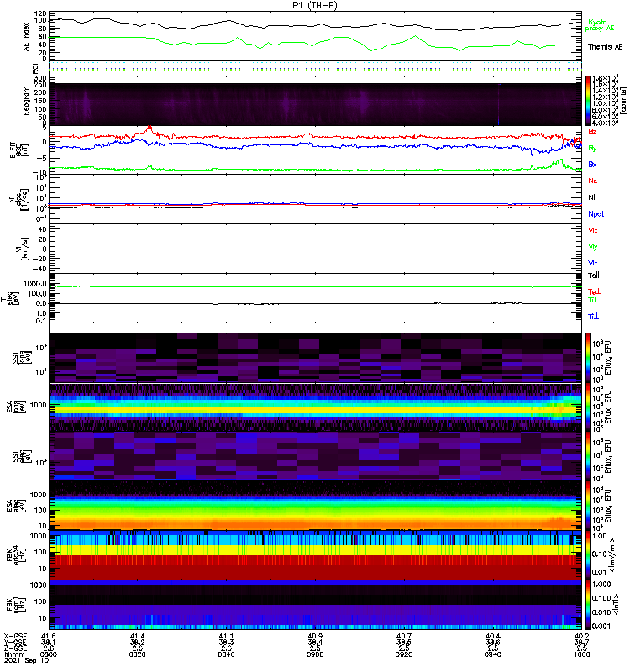
Task: Click the 0900 time tick label
Action: pos(315,654)
